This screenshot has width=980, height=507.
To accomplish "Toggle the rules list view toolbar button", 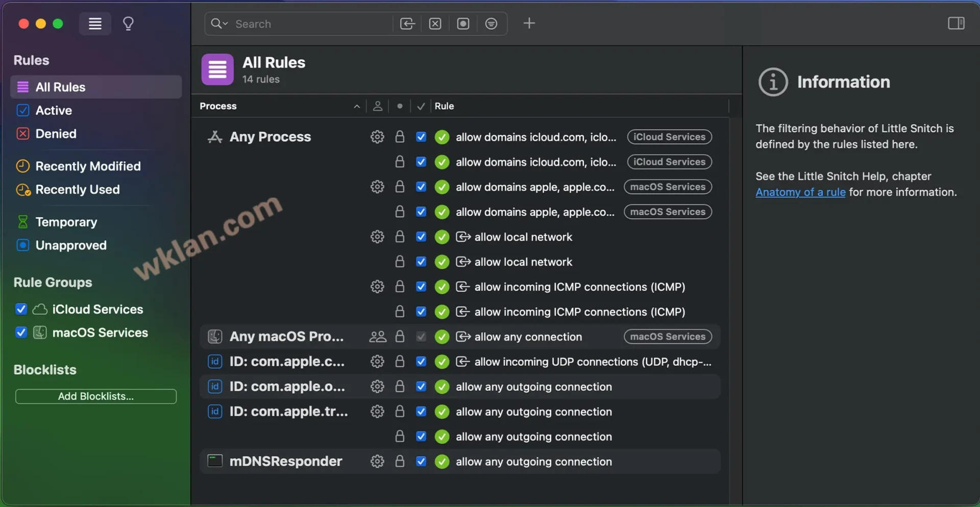I will click(x=95, y=23).
